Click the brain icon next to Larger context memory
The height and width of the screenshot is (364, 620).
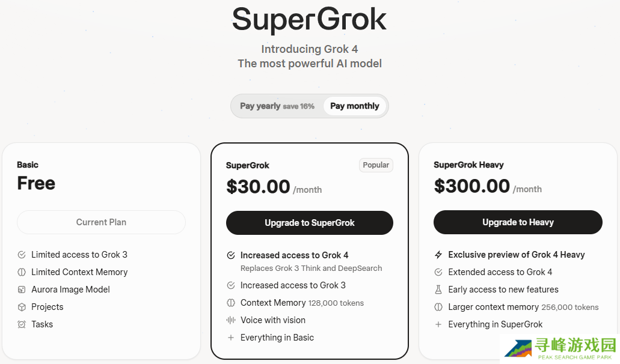click(438, 307)
